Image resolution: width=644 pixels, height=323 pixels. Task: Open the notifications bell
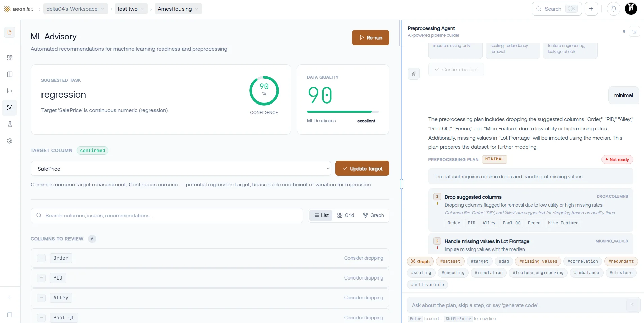[x=614, y=9]
